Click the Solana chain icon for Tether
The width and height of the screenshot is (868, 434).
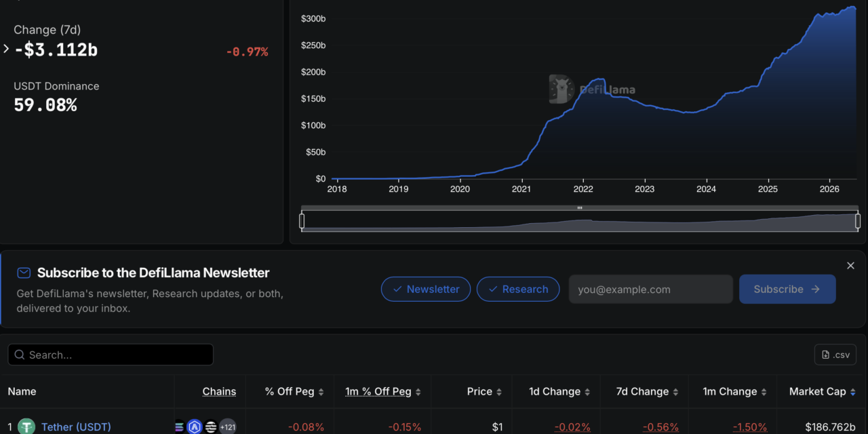click(179, 427)
